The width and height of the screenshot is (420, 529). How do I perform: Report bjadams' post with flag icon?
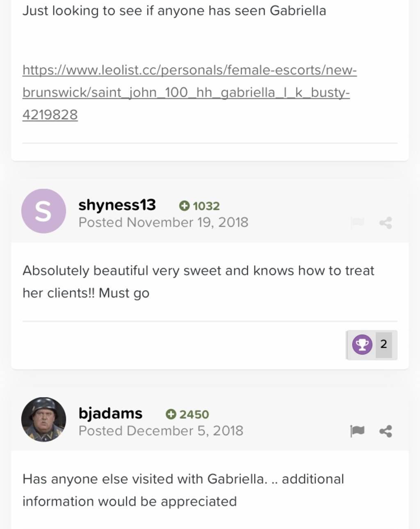click(357, 431)
